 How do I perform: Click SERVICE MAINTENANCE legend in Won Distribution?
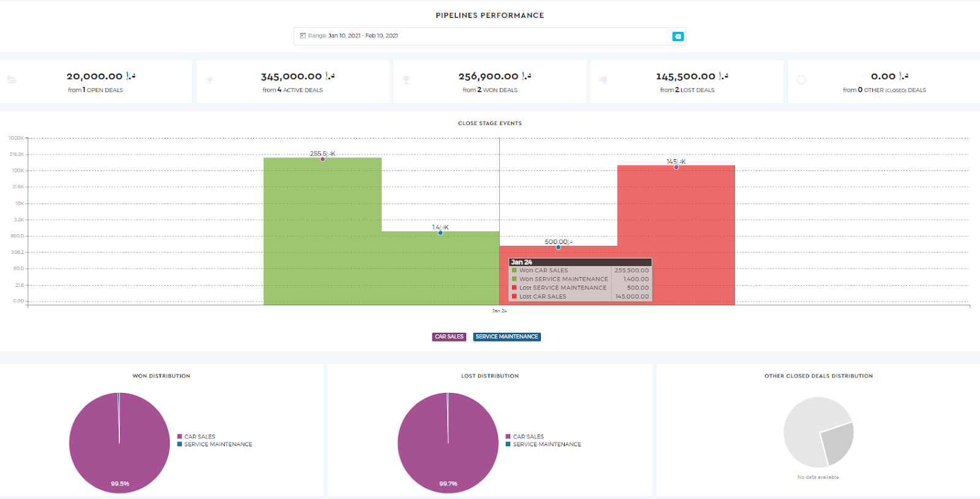pyautogui.click(x=214, y=444)
